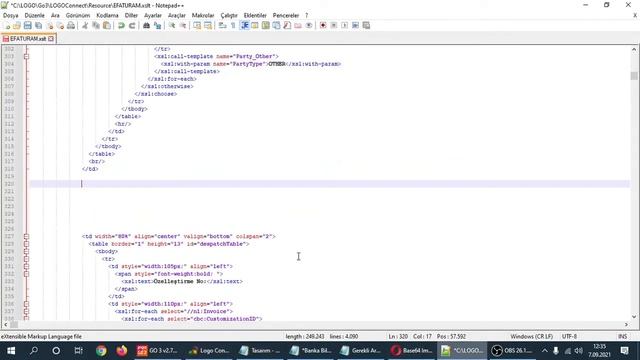Click the Close document toolbar icon

[x=49, y=26]
